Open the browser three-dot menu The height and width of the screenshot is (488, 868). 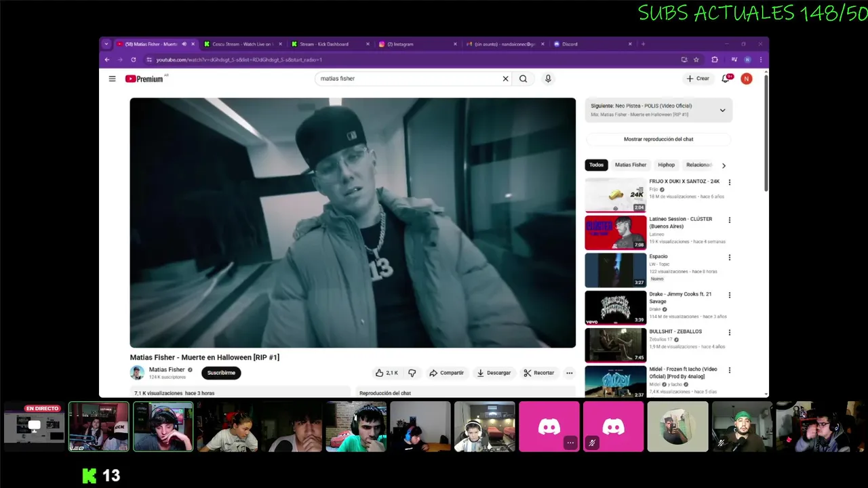(761, 60)
